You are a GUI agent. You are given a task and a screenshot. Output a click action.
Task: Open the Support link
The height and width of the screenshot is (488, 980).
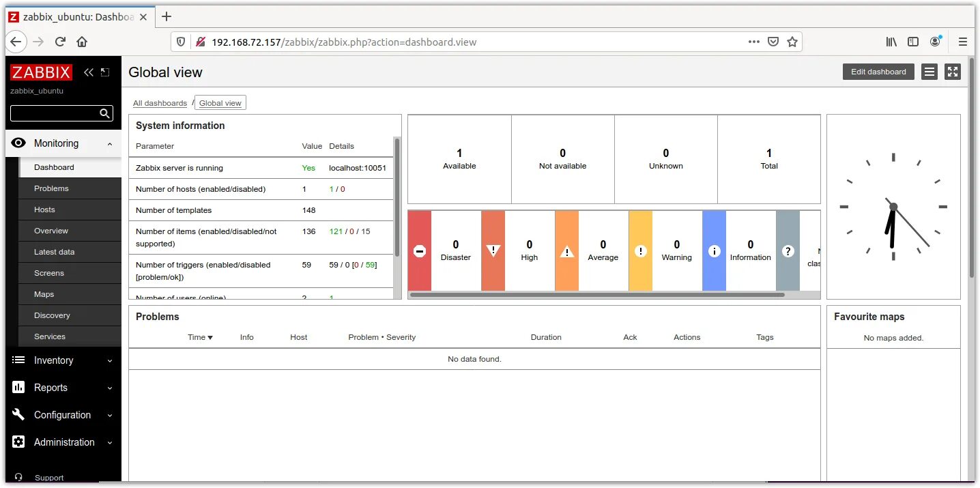[49, 478]
